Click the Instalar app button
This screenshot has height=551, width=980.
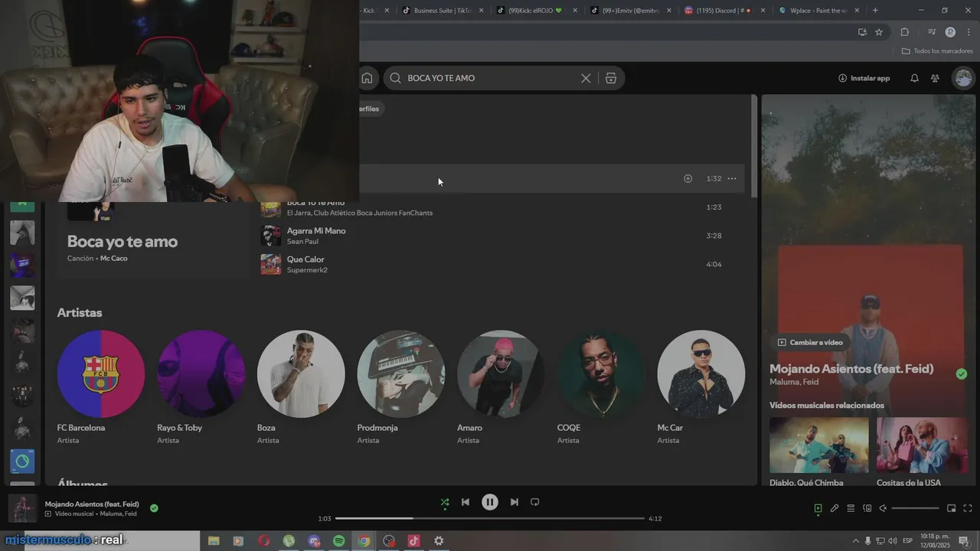[864, 78]
